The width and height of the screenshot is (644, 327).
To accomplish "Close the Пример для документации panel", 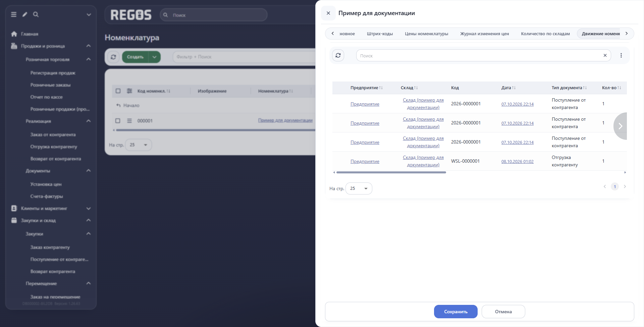I will [x=328, y=13].
